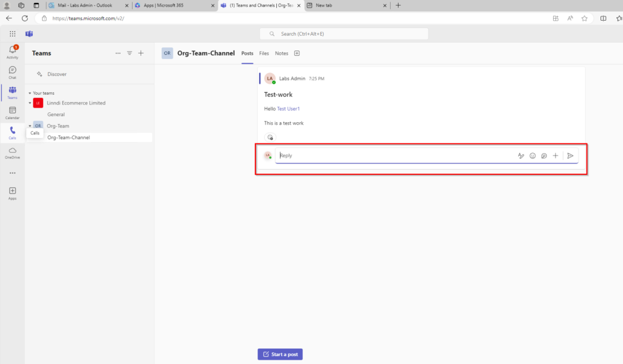The image size is (623, 364).
Task: Open Discover teams link
Action: pyautogui.click(x=57, y=74)
